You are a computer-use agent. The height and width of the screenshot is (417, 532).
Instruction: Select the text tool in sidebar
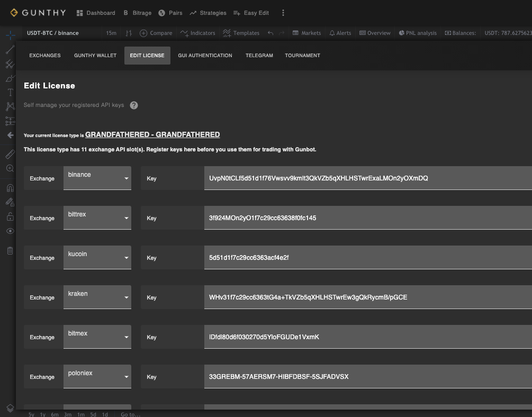point(10,92)
